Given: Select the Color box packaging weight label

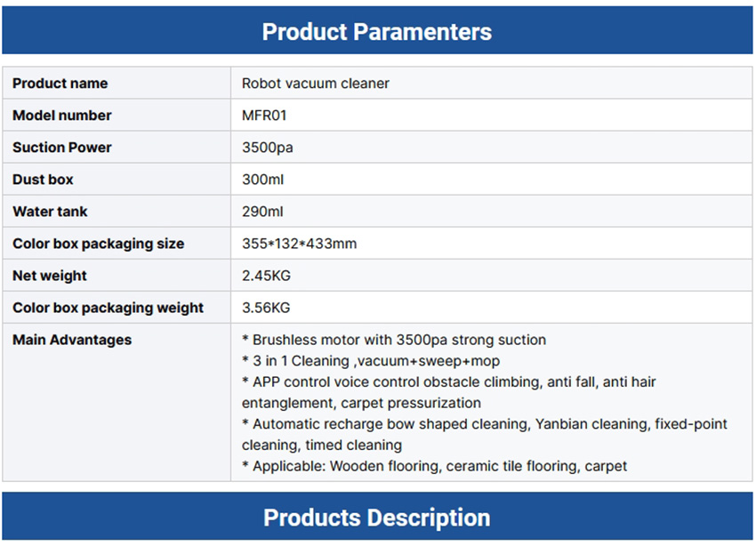Looking at the screenshot, I should coord(108,308).
